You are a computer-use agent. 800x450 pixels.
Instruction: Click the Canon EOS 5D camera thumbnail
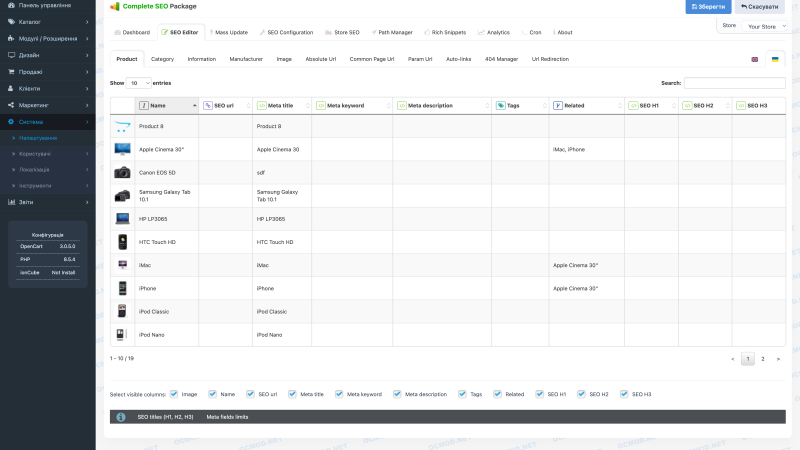click(122, 172)
